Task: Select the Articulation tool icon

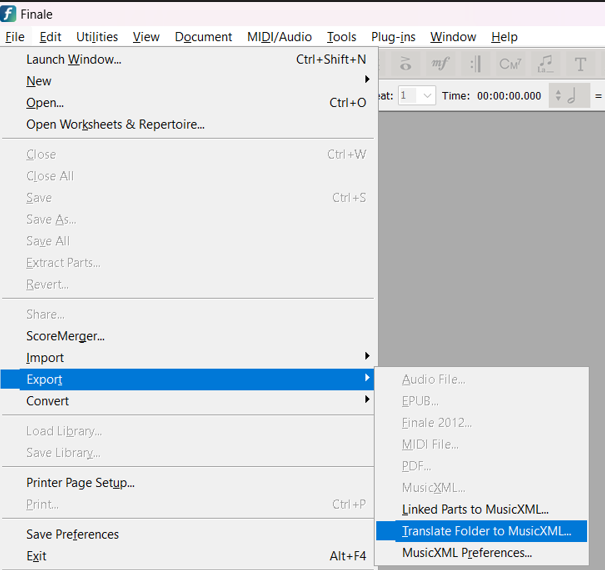Action: click(405, 64)
